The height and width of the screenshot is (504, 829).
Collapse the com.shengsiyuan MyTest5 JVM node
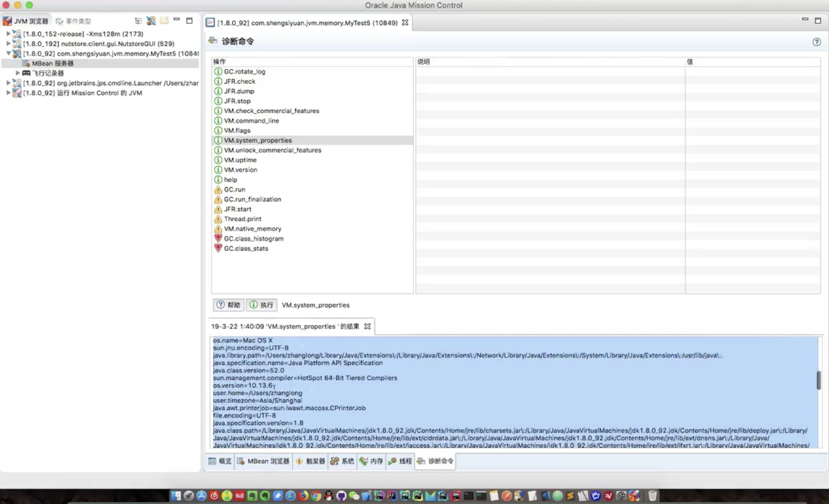tap(8, 53)
